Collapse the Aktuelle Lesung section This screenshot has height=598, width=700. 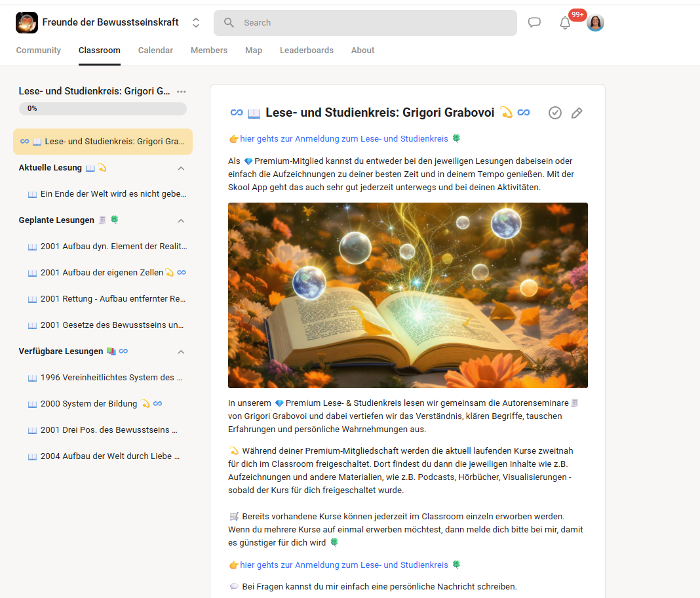pos(181,169)
